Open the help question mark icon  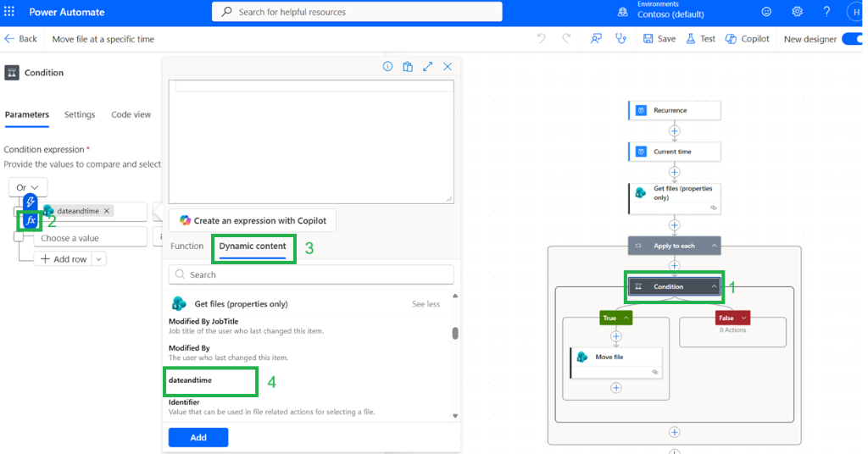click(826, 12)
